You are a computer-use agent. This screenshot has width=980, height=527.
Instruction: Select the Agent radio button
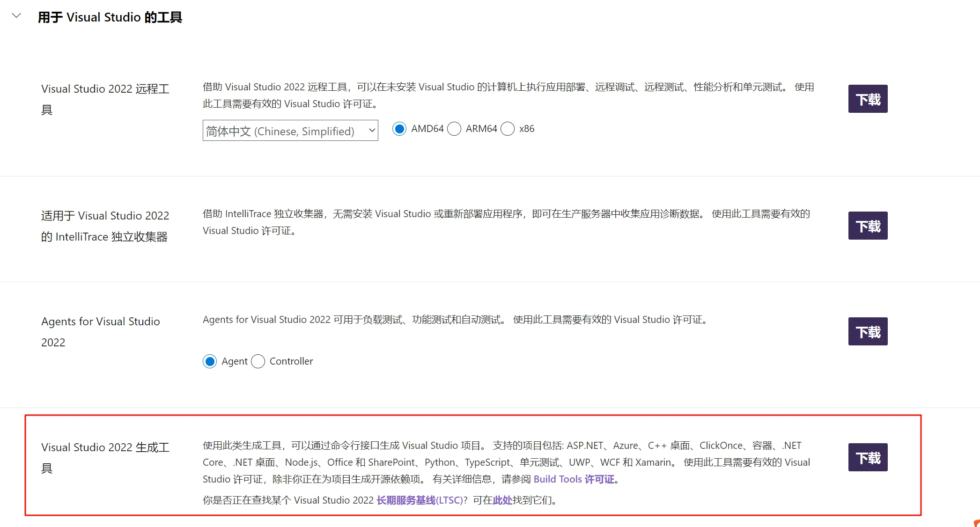click(x=210, y=361)
